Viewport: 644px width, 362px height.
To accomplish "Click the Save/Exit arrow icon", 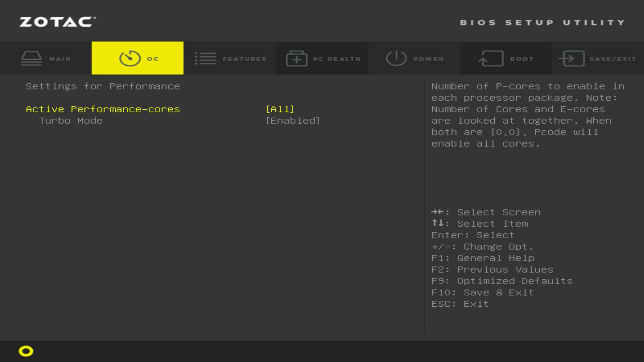I will click(572, 58).
